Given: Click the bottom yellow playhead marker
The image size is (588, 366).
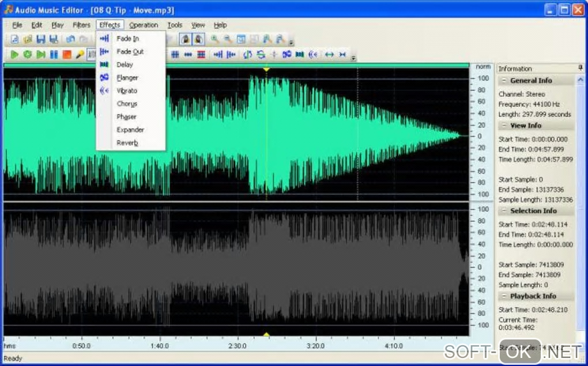Looking at the screenshot, I should pyautogui.click(x=266, y=334).
